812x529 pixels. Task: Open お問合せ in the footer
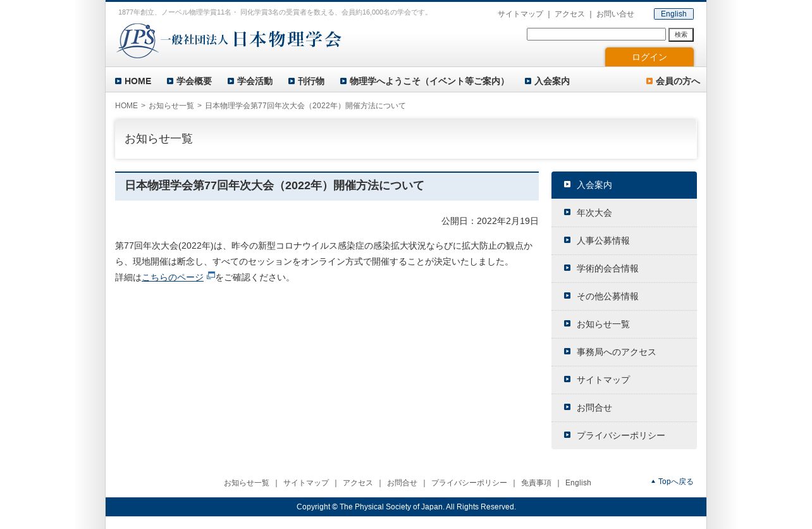pos(402,483)
